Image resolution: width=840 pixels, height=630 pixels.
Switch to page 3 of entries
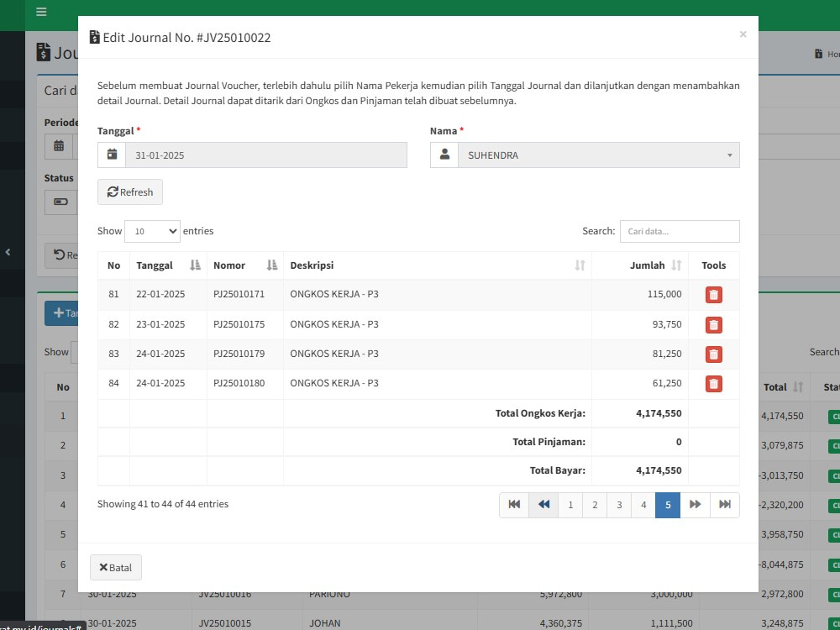pos(619,505)
